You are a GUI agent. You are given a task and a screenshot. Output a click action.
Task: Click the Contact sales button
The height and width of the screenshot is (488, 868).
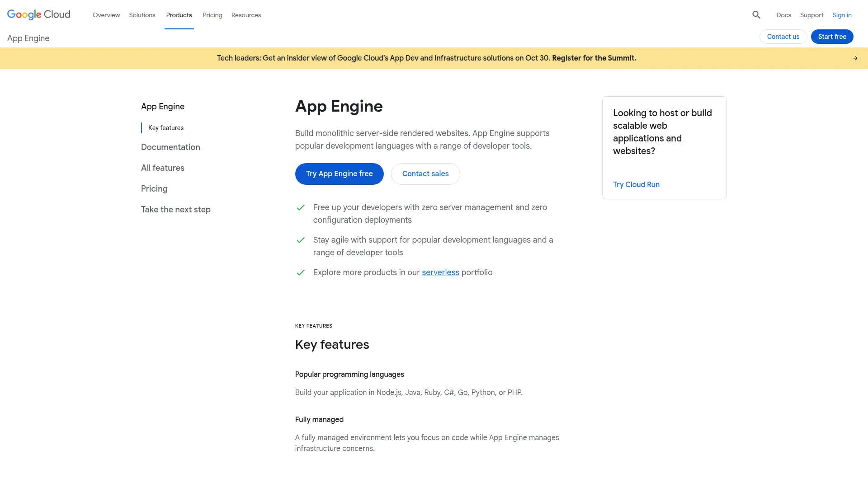pyautogui.click(x=425, y=174)
